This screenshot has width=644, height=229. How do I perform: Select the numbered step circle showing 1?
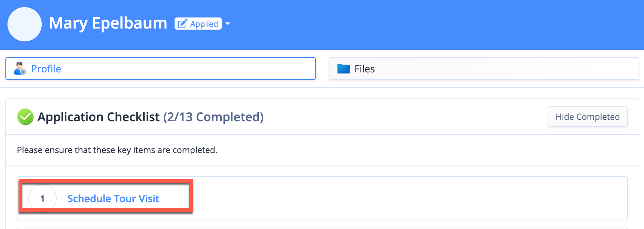click(x=42, y=198)
